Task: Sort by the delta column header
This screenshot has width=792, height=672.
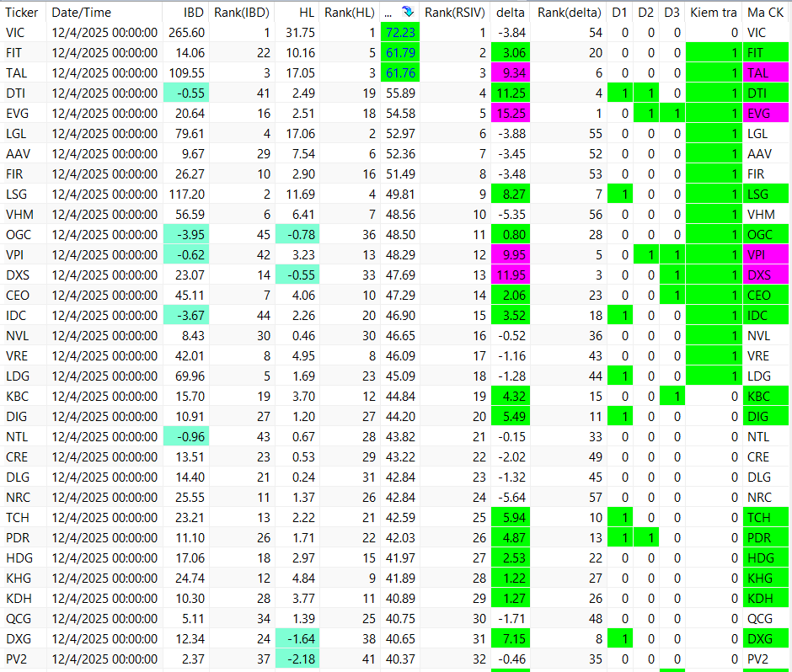Action: (510, 12)
